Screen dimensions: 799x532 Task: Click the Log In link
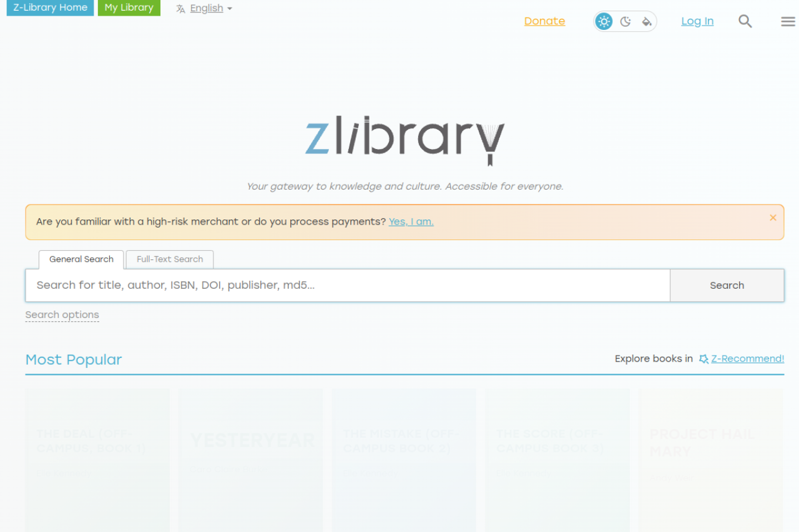697,21
